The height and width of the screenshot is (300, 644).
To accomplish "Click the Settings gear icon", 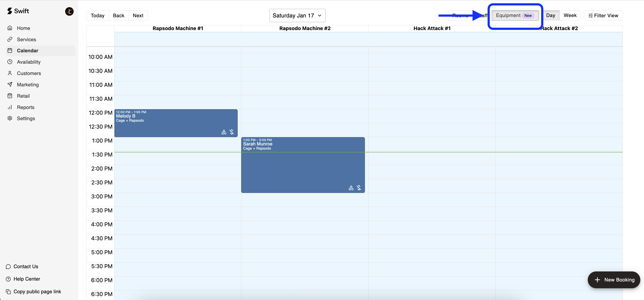I will 10,118.
